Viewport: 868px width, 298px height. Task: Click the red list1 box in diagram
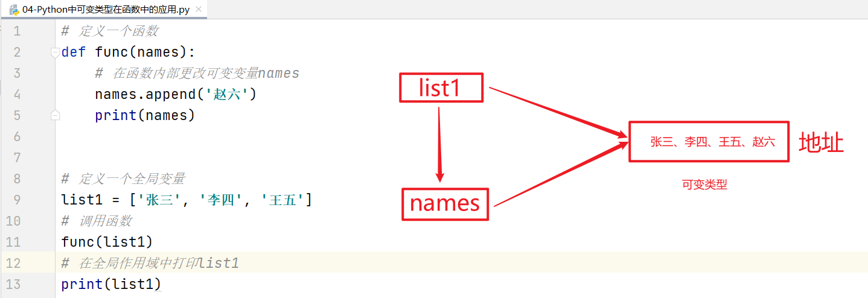coord(440,88)
